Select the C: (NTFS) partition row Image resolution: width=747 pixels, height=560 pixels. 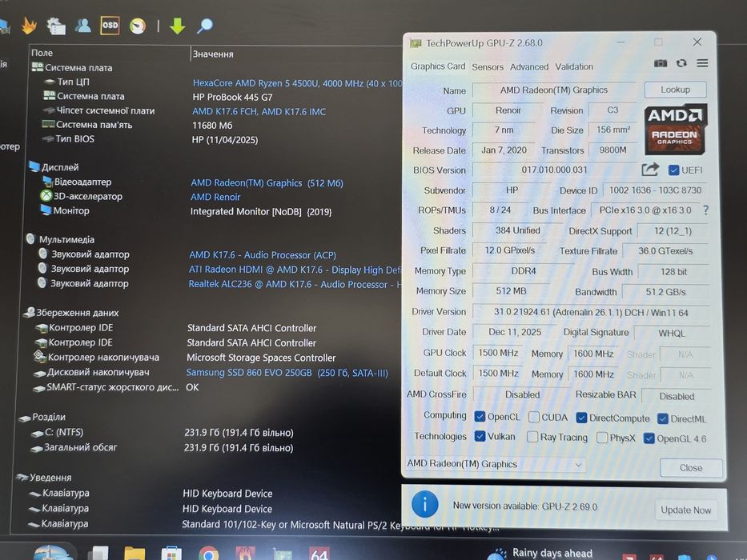pos(57,432)
